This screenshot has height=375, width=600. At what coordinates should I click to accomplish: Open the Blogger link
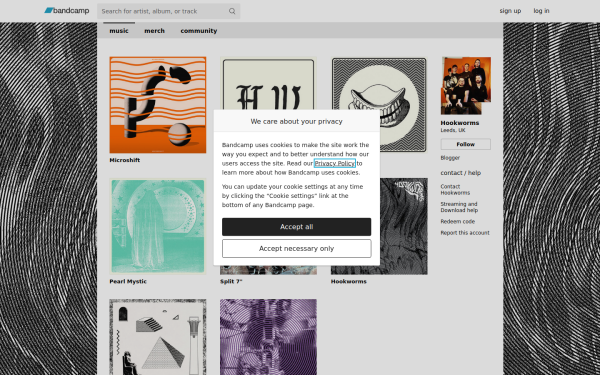(450, 158)
